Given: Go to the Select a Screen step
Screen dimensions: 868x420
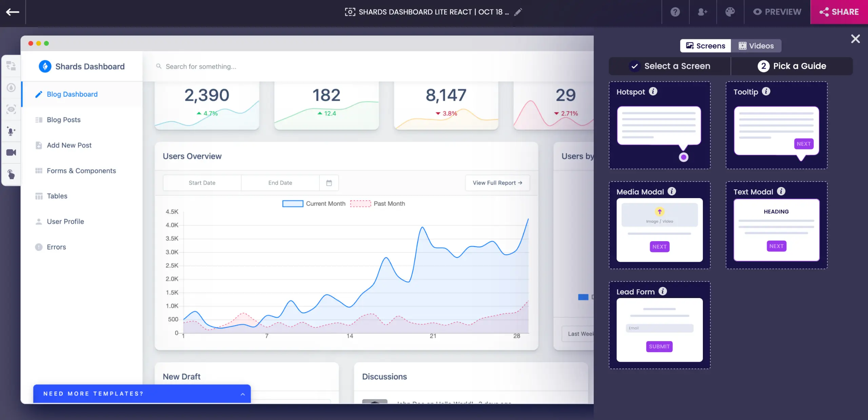Looking at the screenshot, I should 670,66.
